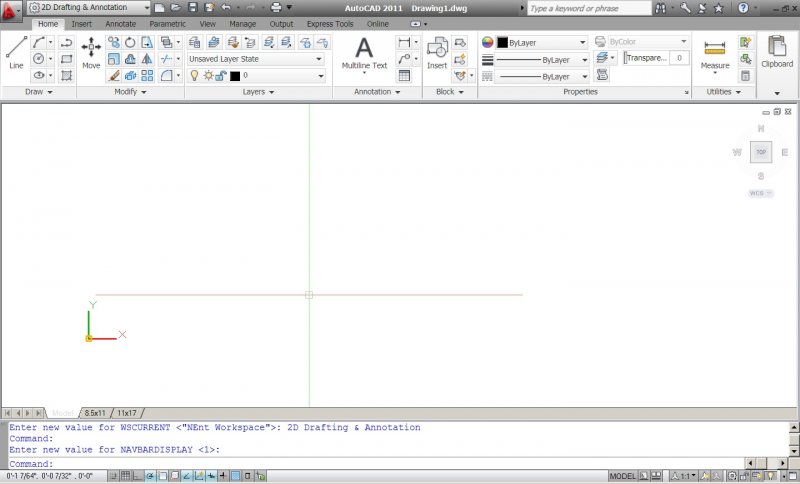
Task: Click the black layer color swatch
Action: (235, 76)
